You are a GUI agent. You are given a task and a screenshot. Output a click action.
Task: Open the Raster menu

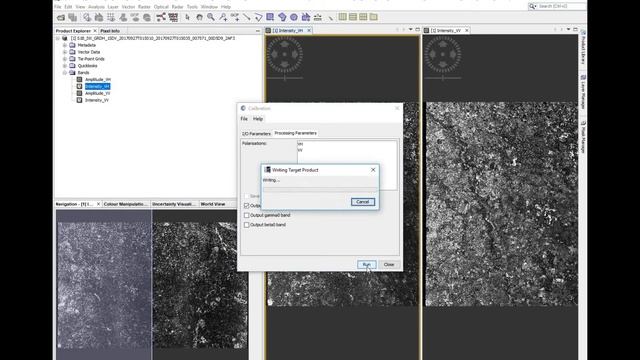tap(144, 7)
